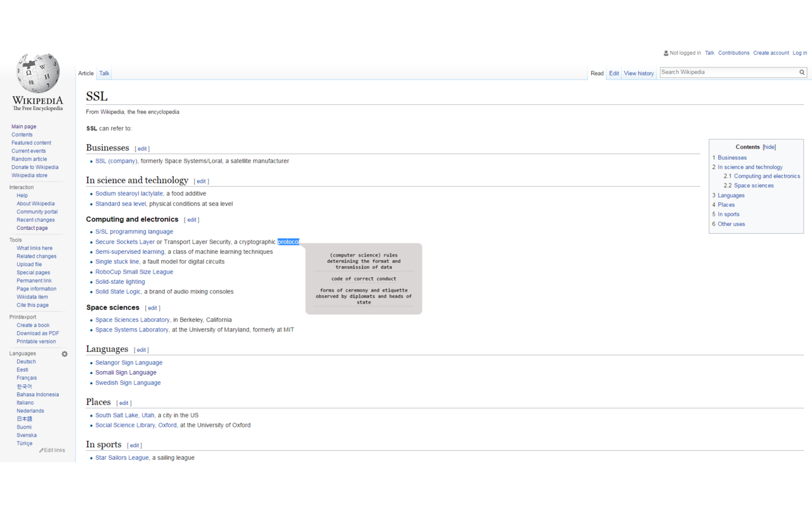Click the Log in link
Screen dimensions: 812x508
[x=800, y=53]
